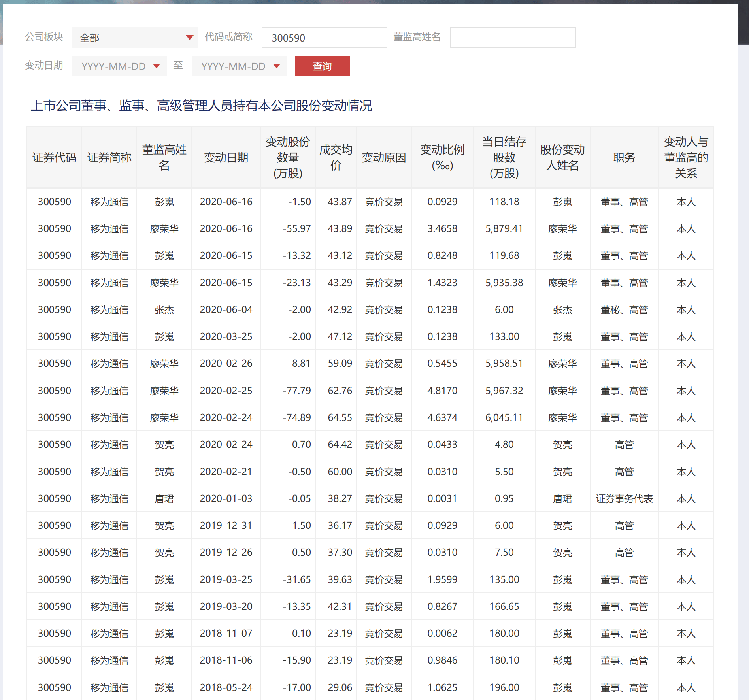The height and width of the screenshot is (700, 749).
Task: Click the 成交均价 column header
Action: 335,157
